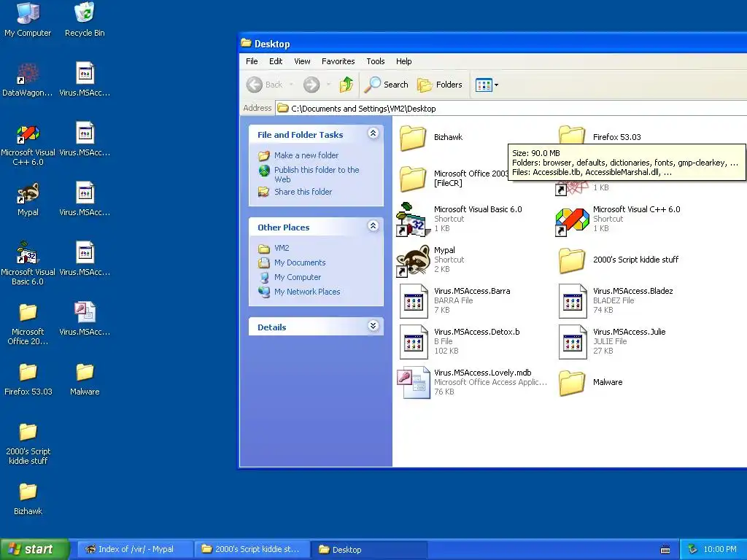Screen dimensions: 747x560
Task: Open the View menu
Action: click(x=302, y=61)
